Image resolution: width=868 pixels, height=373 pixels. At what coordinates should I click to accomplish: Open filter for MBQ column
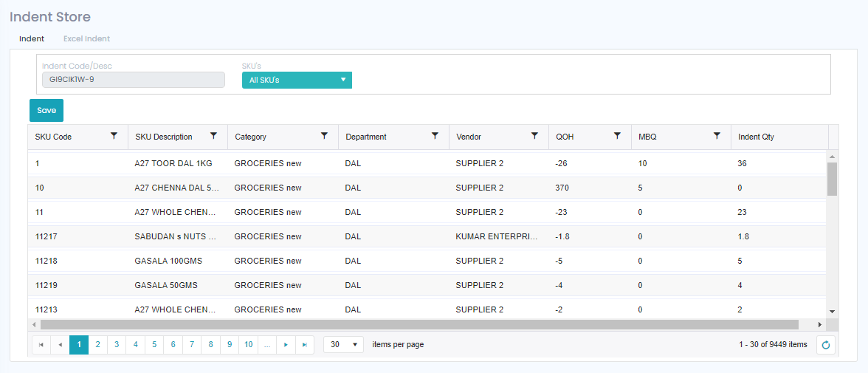click(x=717, y=136)
